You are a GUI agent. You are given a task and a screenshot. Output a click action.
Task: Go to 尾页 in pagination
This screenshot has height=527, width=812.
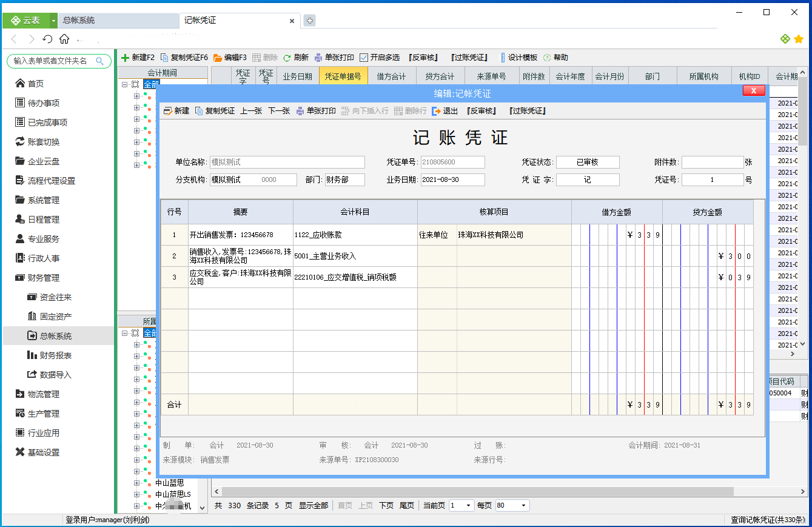407,505
